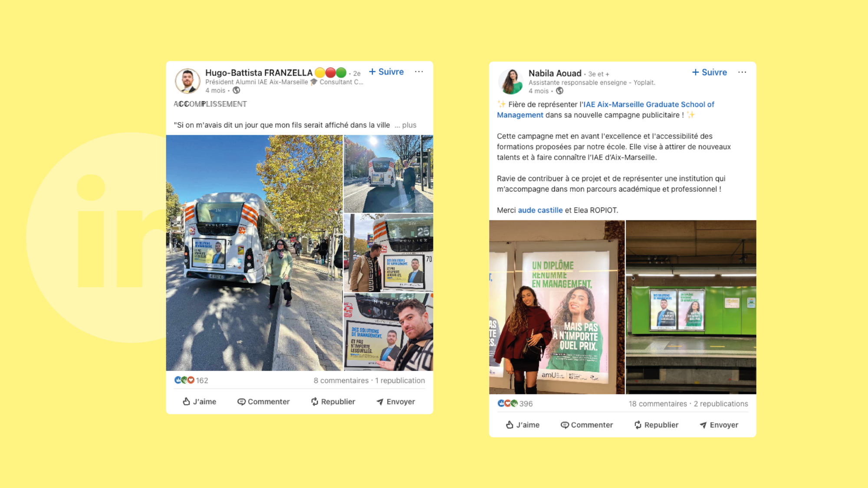Republish Hugo-Battista's post with Republier
The image size is (868, 488).
[333, 402]
